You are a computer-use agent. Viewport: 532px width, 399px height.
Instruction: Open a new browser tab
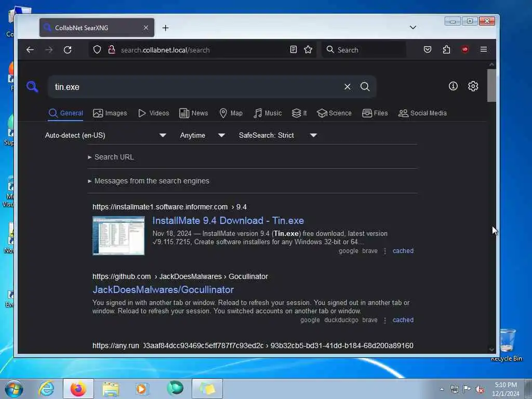click(166, 28)
